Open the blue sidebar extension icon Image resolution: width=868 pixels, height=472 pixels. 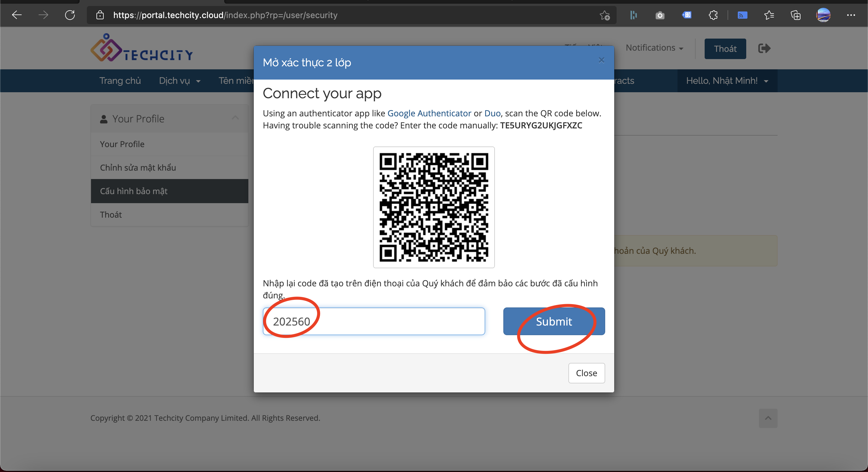[x=686, y=15]
